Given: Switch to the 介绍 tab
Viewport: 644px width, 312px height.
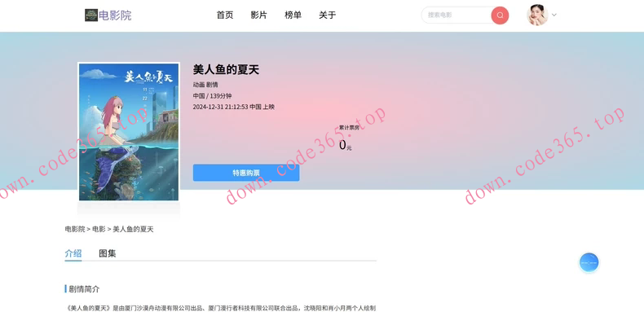Looking at the screenshot, I should click(x=73, y=253).
